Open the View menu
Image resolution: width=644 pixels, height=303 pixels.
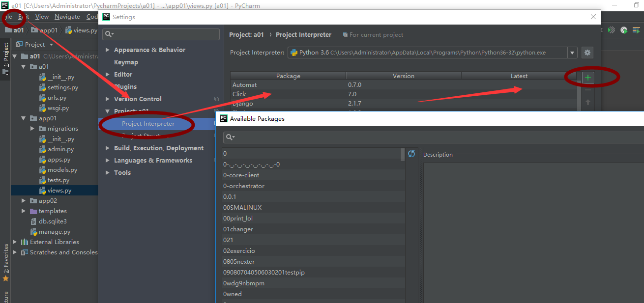point(42,17)
